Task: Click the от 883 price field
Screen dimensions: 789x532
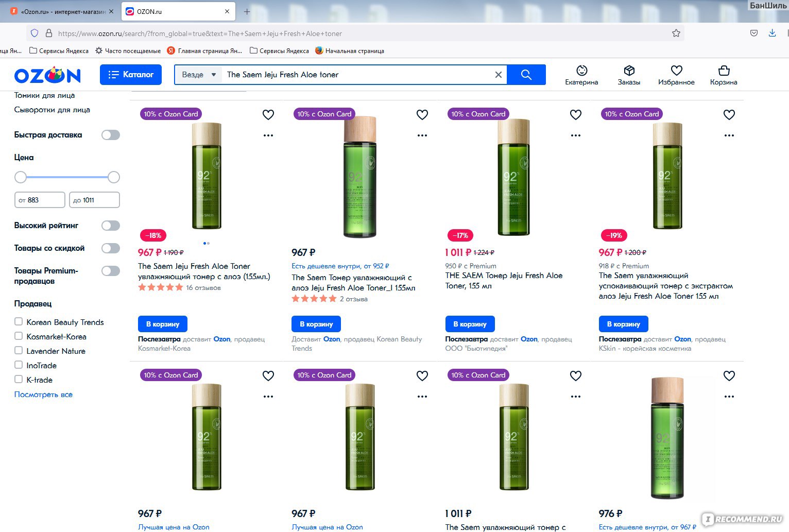Action: point(40,200)
